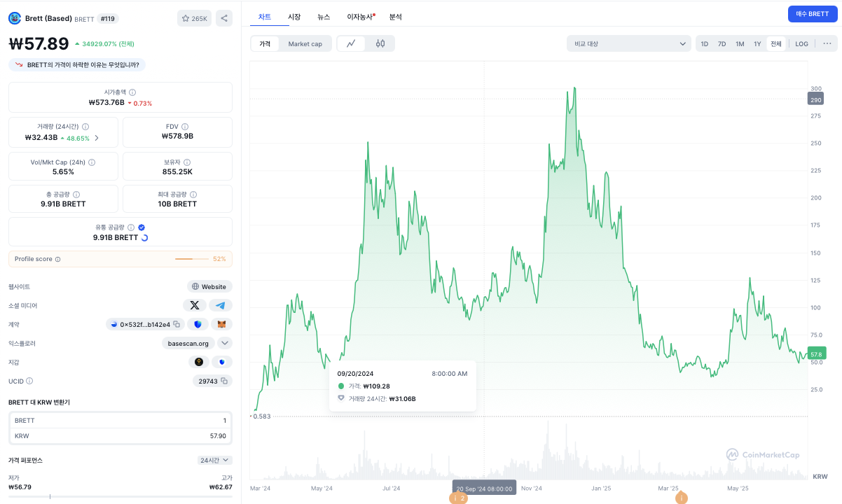Viewport: 842px width, 504px height.
Task: Click the ₩573.76B market cap value
Action: click(x=106, y=103)
